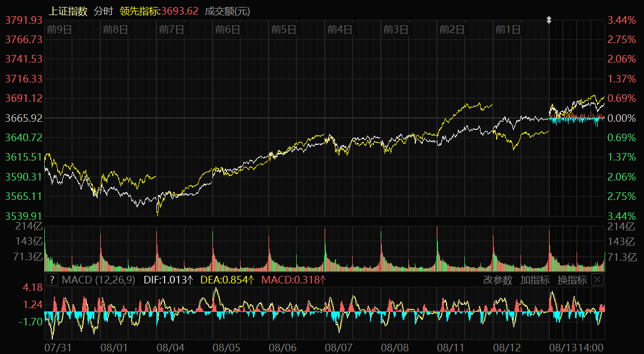Click the 08/11 date on time axis
The height and width of the screenshot is (354, 644).
click(x=451, y=348)
